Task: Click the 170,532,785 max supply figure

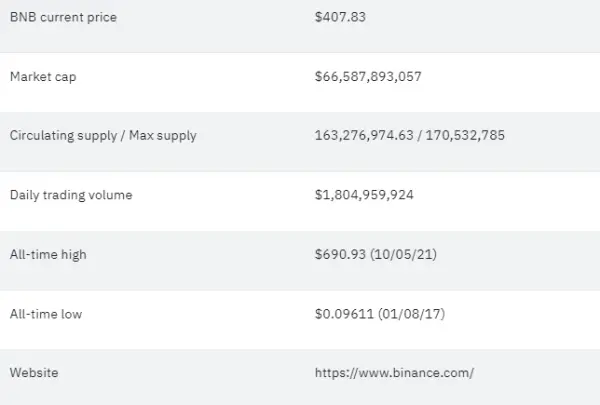Action: [465, 135]
